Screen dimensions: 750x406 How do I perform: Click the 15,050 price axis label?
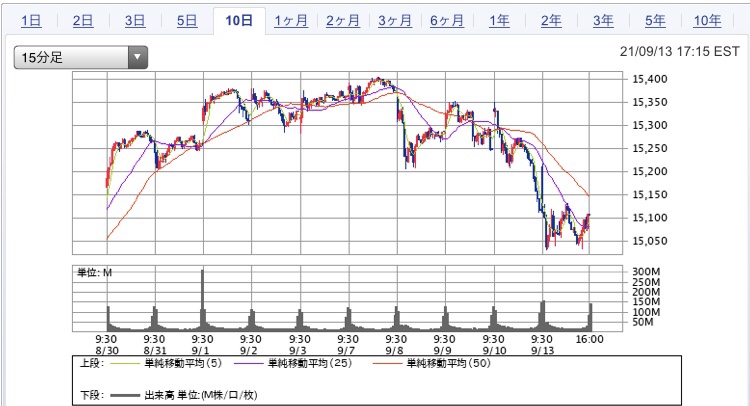tap(650, 241)
